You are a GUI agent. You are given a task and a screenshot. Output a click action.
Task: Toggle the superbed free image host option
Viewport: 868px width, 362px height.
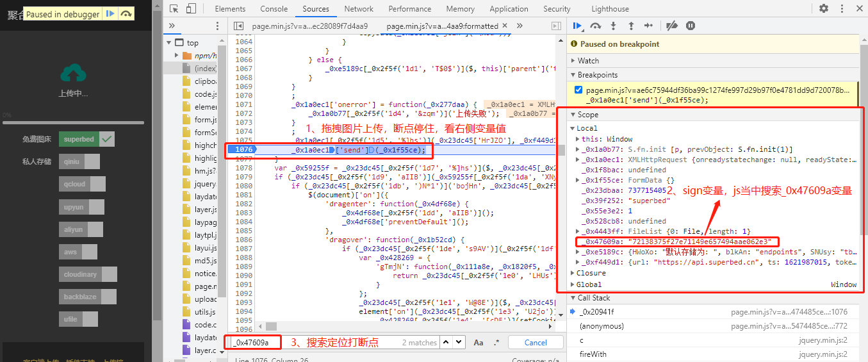pyautogui.click(x=86, y=139)
